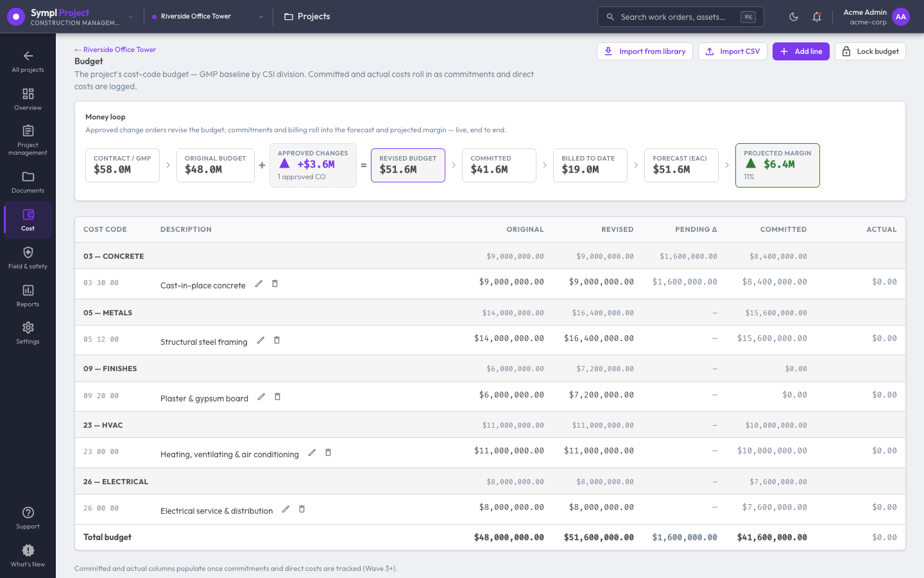
Task: Click Structural steel revised $16,400,000.00 cell
Action: [x=599, y=338]
